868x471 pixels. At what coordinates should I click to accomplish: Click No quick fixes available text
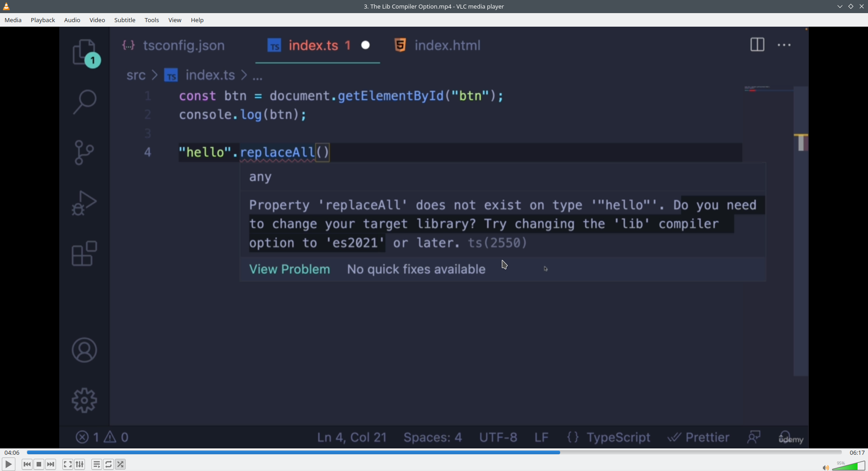(416, 269)
